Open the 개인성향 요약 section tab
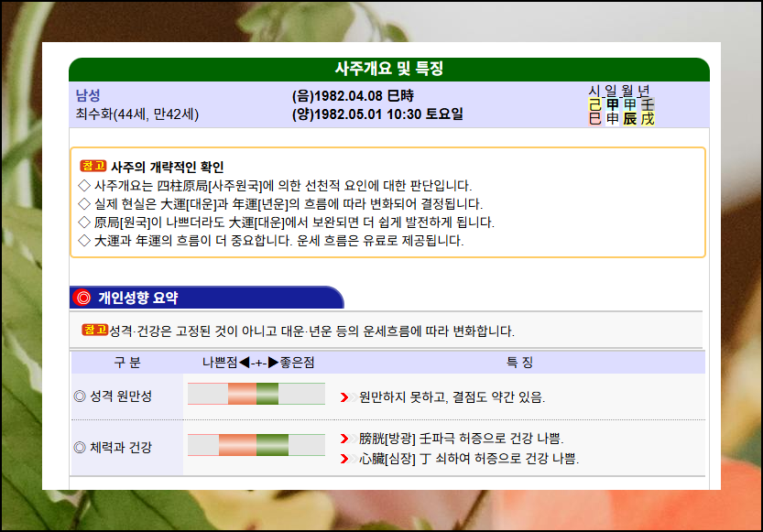Viewport: 763px width, 532px height. (x=206, y=298)
